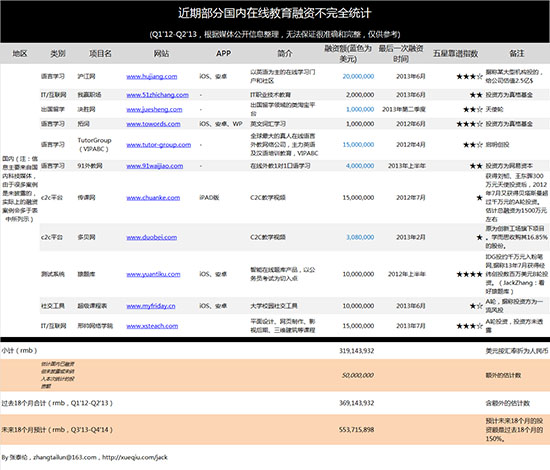Click the single star in duobei row
The height and width of the screenshot is (470, 550).
coord(479,237)
